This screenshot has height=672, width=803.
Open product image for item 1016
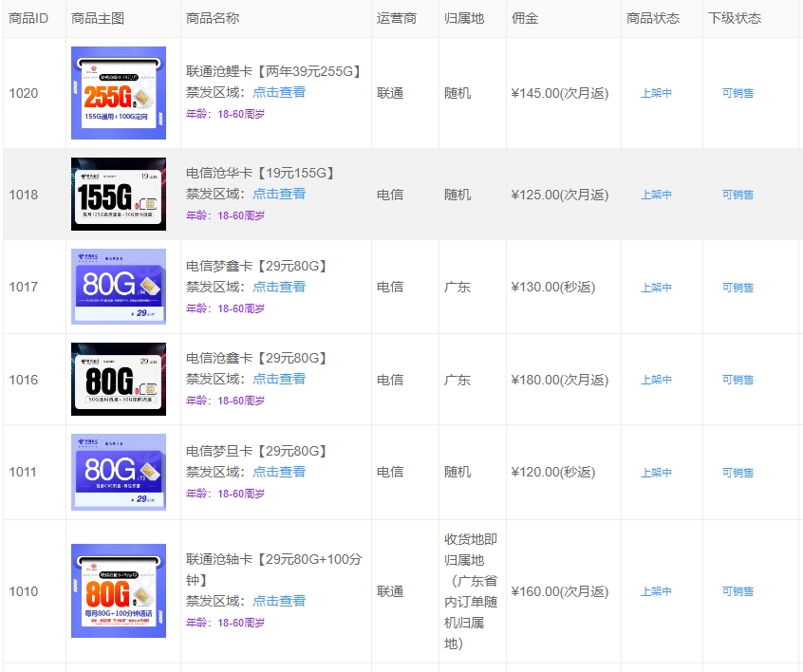(x=119, y=379)
